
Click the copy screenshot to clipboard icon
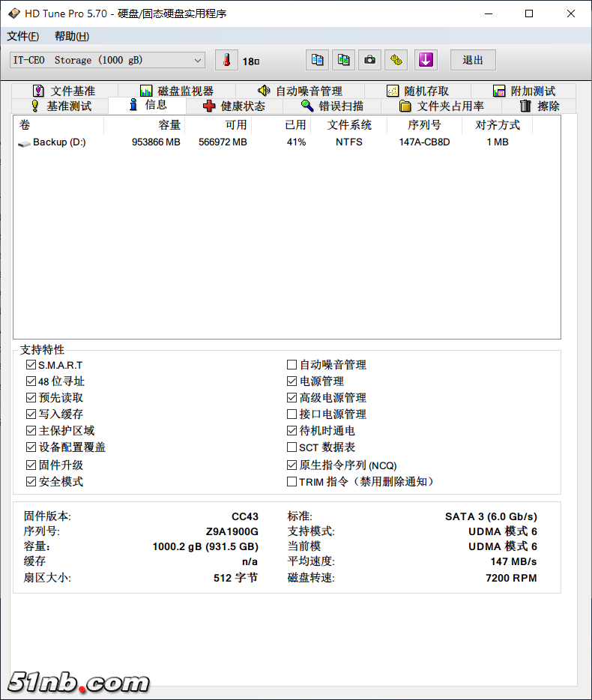(x=343, y=60)
